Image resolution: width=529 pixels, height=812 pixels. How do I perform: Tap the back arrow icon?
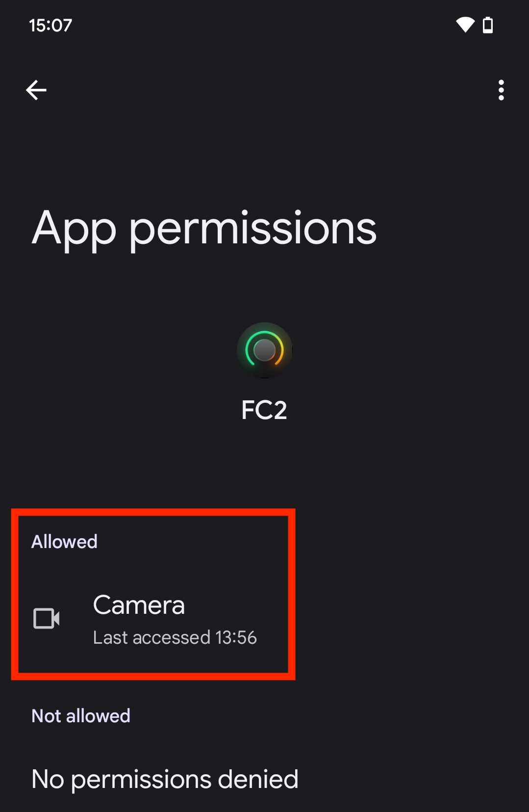pyautogui.click(x=36, y=90)
